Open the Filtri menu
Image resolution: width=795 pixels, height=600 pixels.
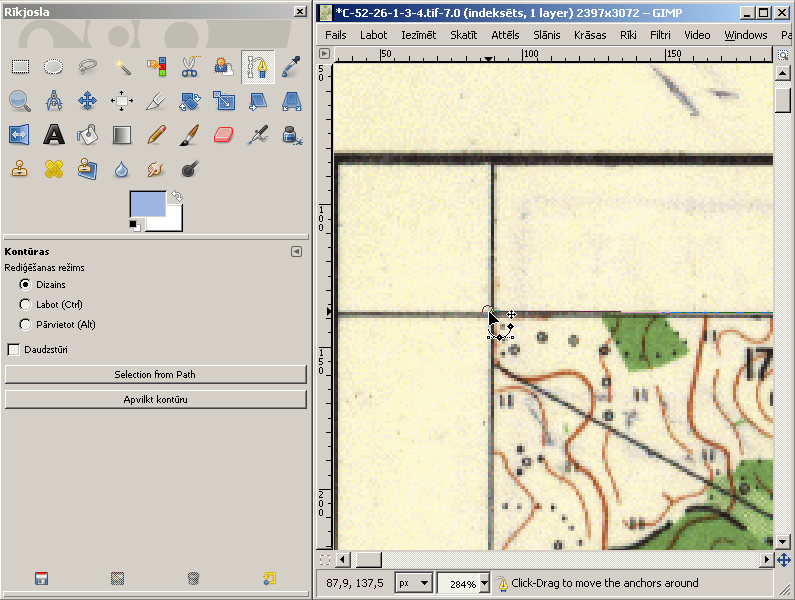[x=660, y=35]
